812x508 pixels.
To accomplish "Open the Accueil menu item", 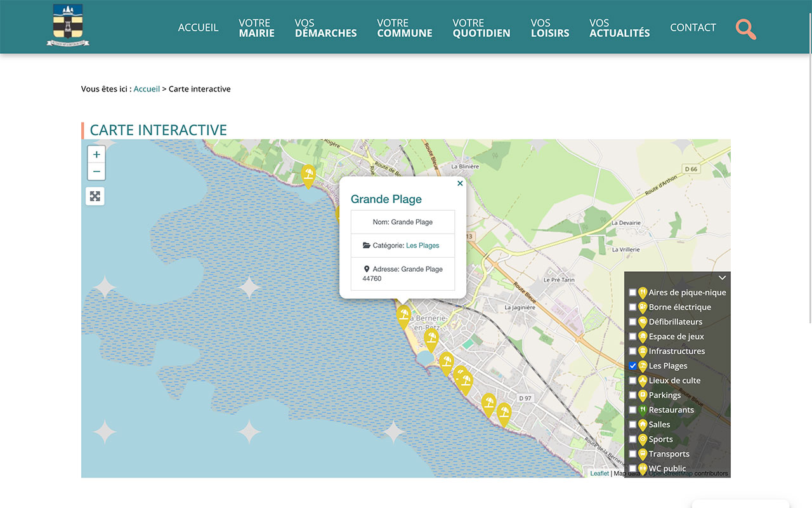I will click(199, 27).
